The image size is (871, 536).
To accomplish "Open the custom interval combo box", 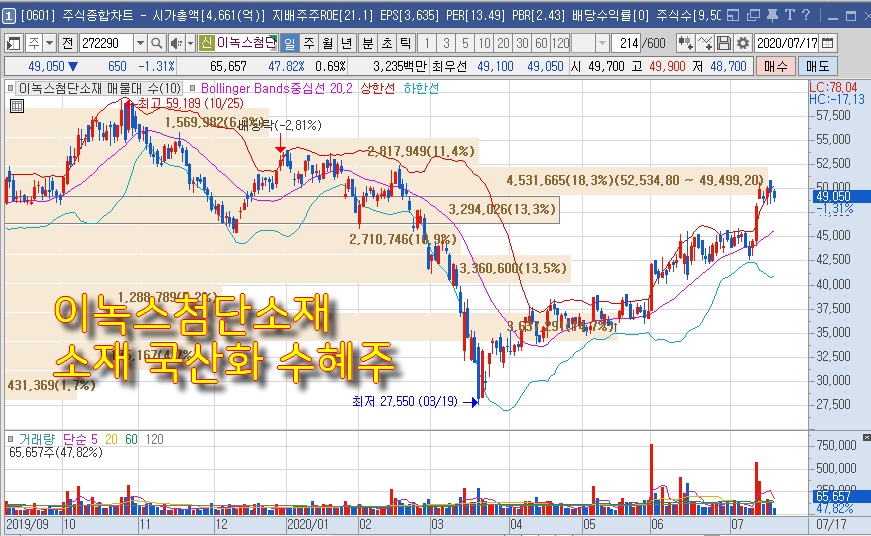I will tap(590, 43).
